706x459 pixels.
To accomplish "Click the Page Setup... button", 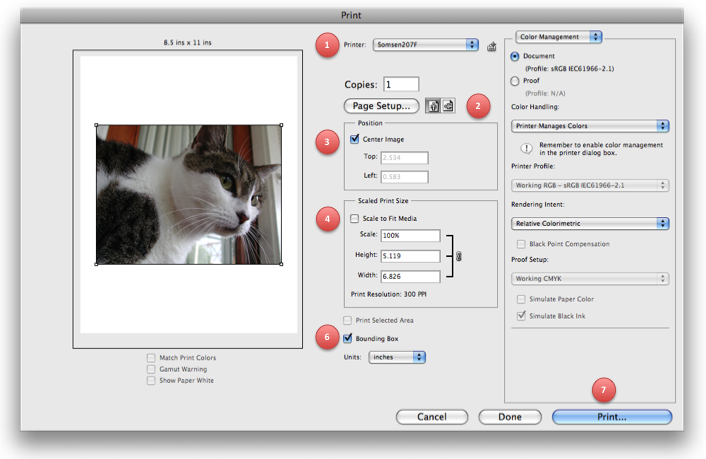I will pos(381,106).
